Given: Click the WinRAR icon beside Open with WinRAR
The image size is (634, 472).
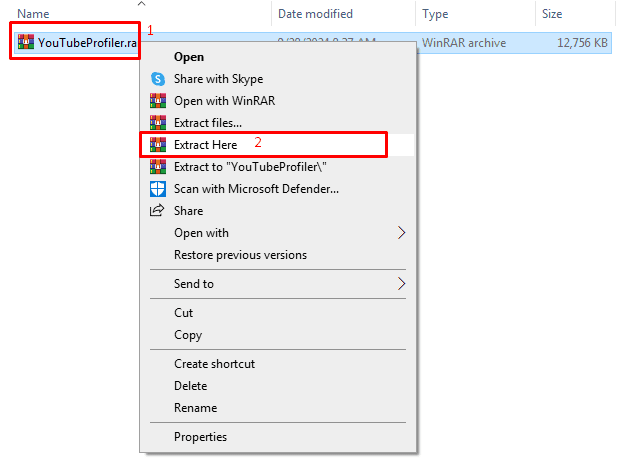Looking at the screenshot, I should click(158, 101).
